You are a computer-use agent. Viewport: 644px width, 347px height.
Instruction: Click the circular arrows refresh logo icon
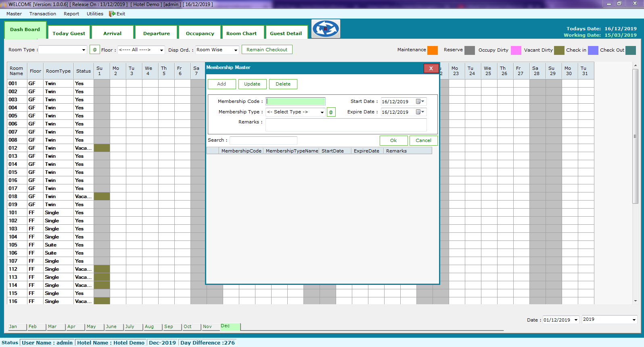(x=326, y=29)
